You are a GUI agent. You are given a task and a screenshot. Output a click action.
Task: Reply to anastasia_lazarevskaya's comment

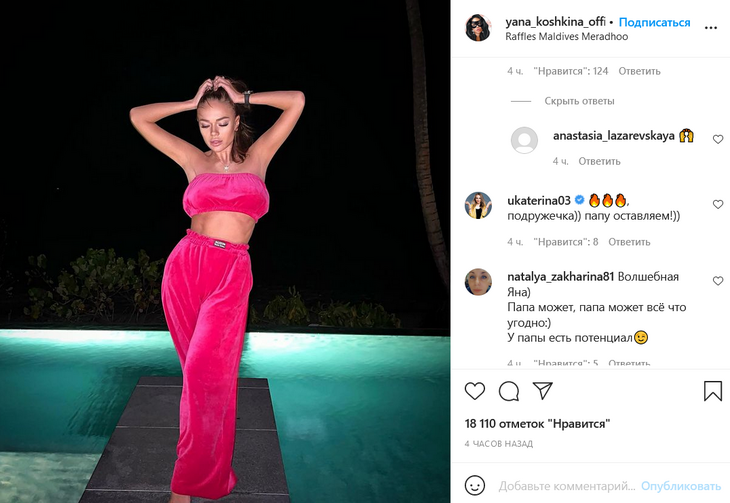[x=599, y=161]
